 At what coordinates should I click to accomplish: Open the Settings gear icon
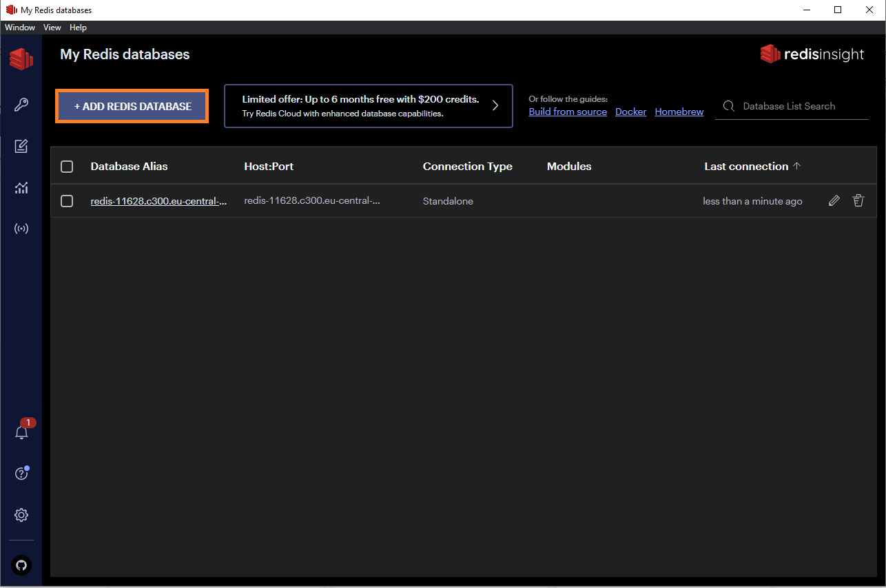click(x=21, y=515)
